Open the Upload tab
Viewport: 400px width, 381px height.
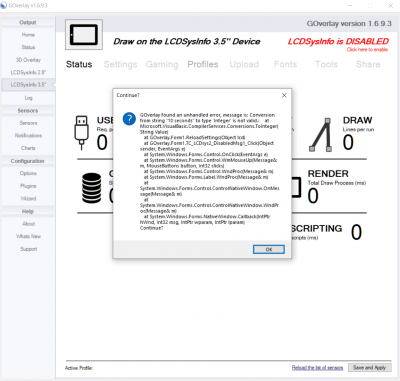(x=244, y=64)
